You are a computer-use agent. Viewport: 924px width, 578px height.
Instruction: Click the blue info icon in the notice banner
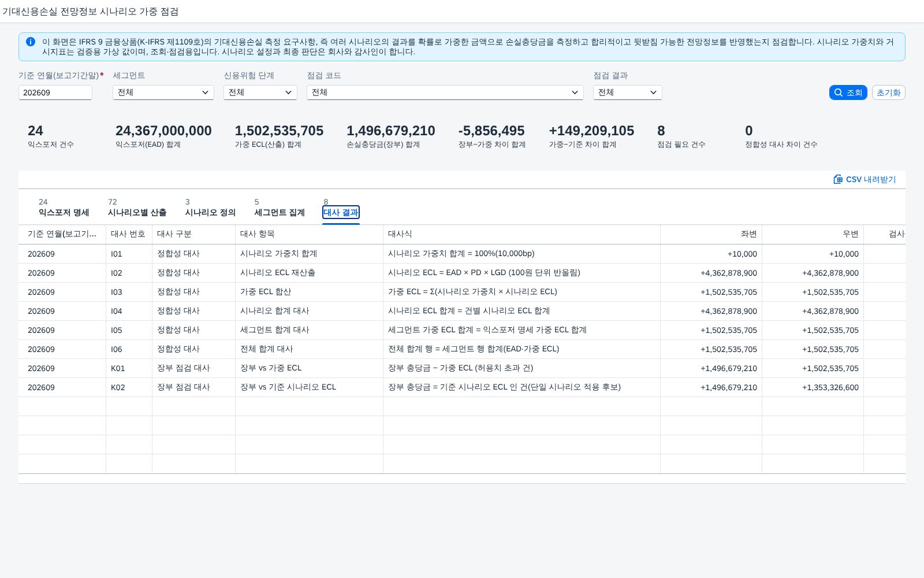tap(31, 42)
